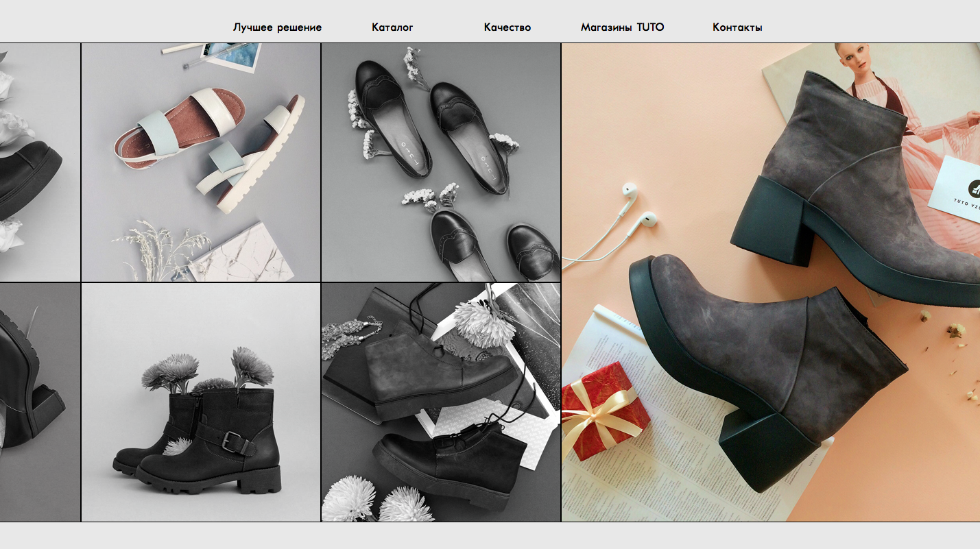
Task: Select the "Качество" navigation link
Action: click(x=507, y=27)
